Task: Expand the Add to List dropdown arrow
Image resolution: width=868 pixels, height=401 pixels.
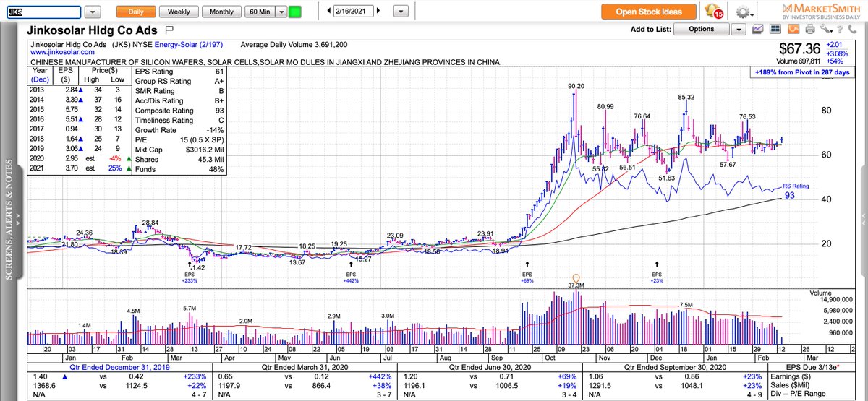Action: click(738, 30)
